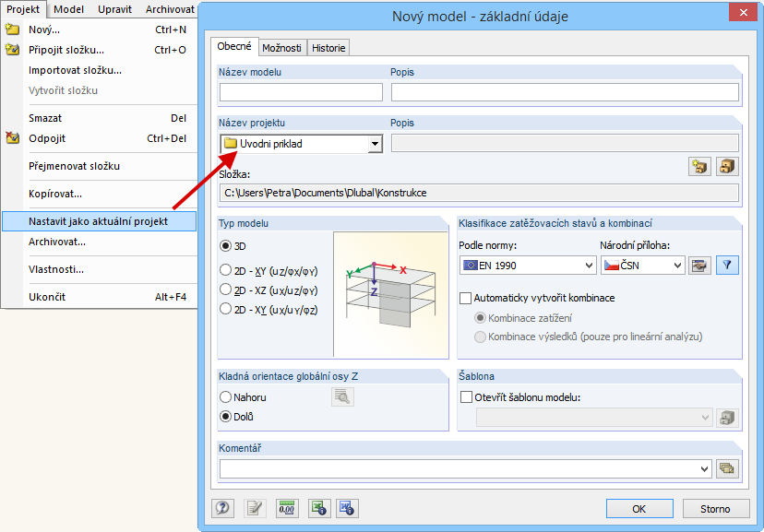764x532 pixels.
Task: Open the Podle normy EN 1990 dropdown
Action: 589,266
